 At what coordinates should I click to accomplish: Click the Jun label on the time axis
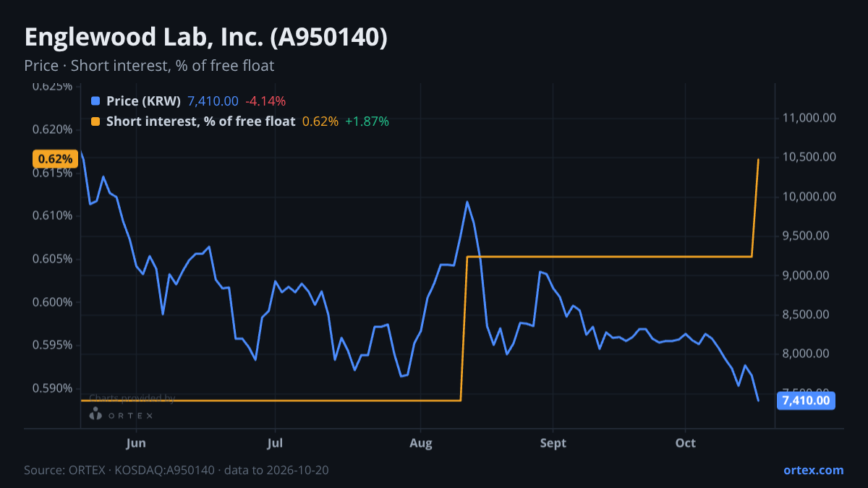(136, 443)
